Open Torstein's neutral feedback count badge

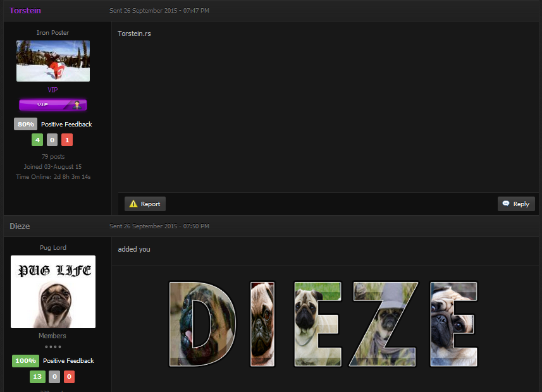pyautogui.click(x=52, y=140)
